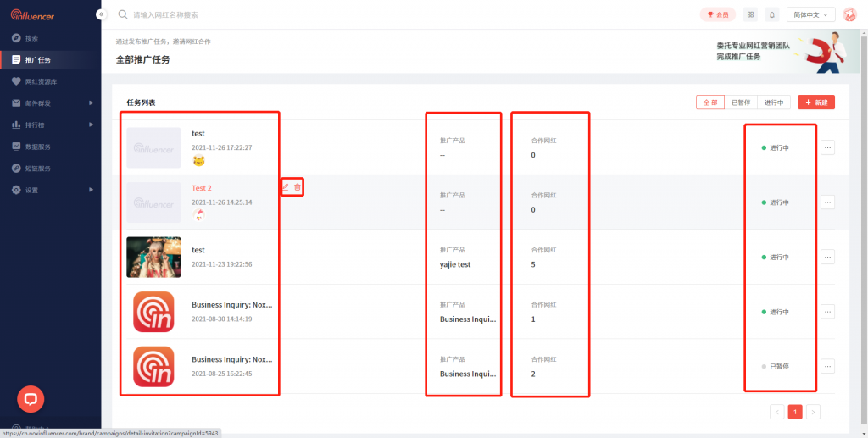
Task: Click the user avatar in top right
Action: coord(849,14)
